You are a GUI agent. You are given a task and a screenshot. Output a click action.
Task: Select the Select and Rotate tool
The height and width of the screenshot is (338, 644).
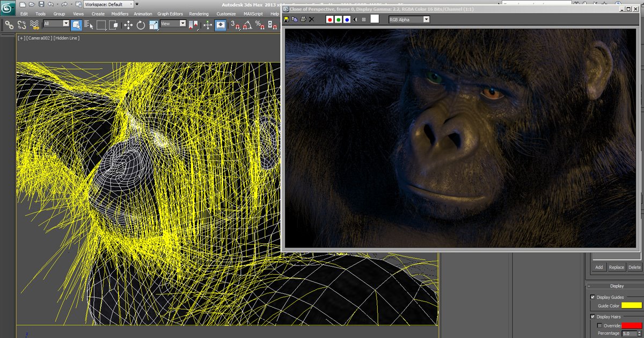141,24
